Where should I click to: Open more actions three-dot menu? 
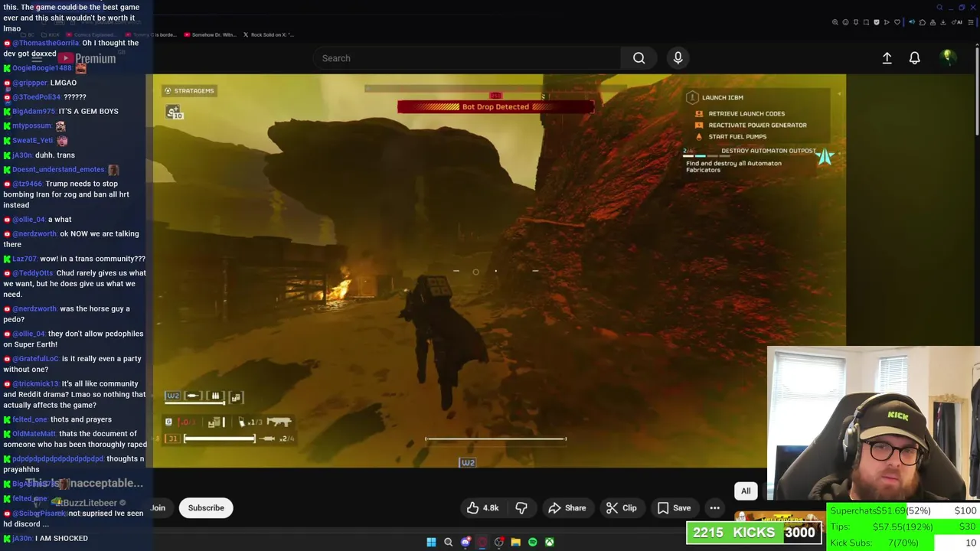tap(714, 508)
